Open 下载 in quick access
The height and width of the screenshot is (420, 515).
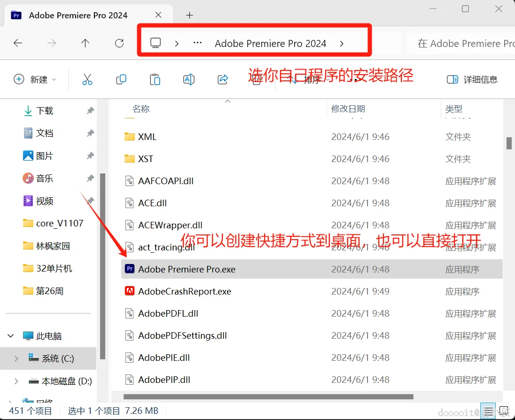coord(45,111)
